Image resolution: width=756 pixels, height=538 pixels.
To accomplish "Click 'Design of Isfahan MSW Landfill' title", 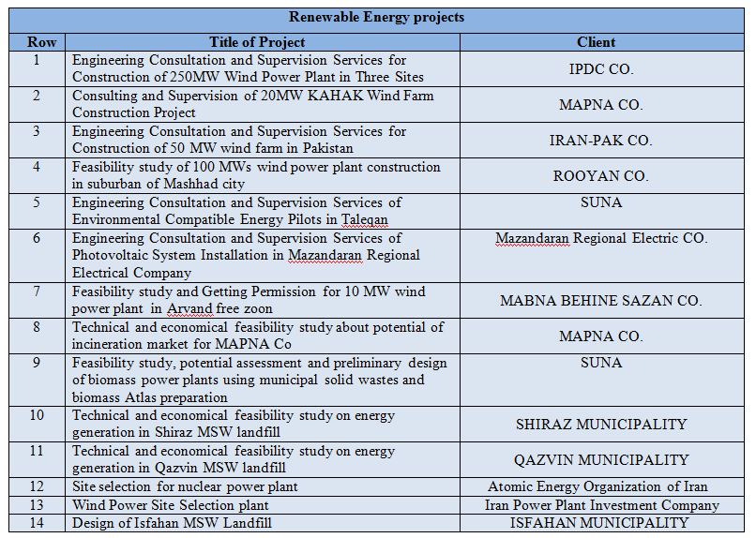I will [173, 523].
